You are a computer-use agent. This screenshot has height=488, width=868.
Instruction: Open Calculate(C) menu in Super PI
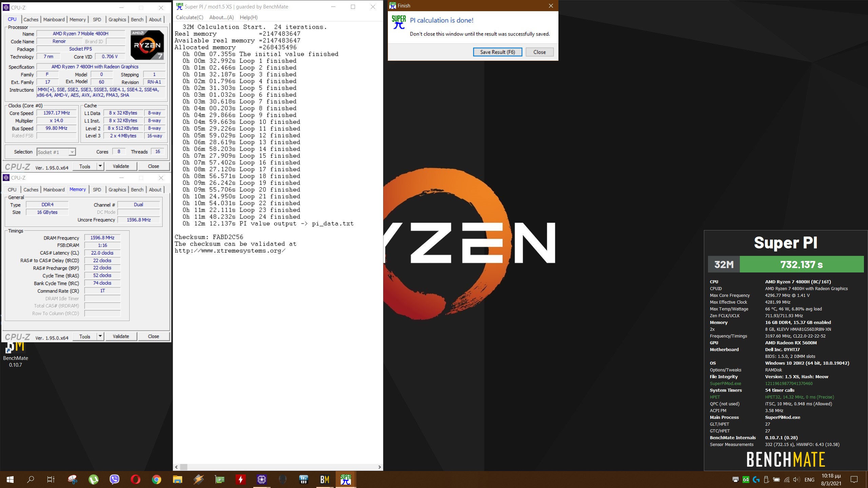click(x=190, y=17)
